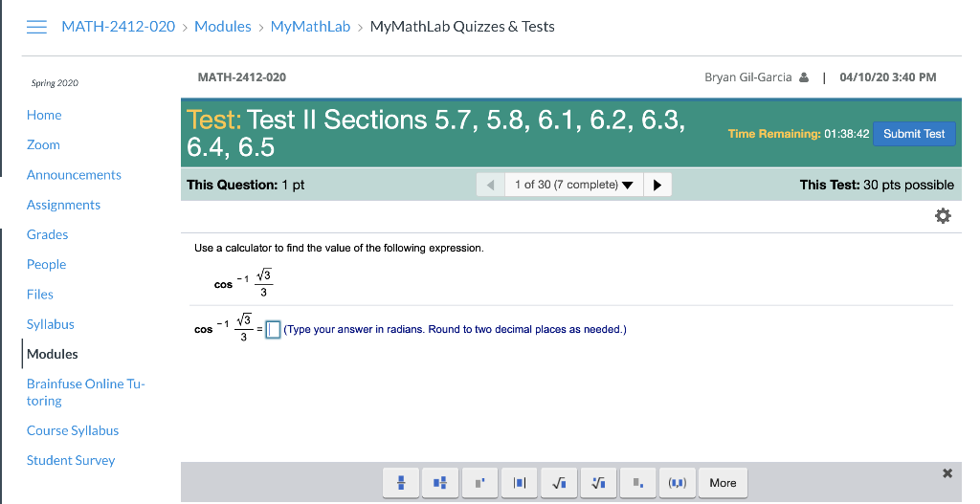Click the 'This Test: 30 pts possible' text
The image size is (980, 504).
tap(877, 185)
